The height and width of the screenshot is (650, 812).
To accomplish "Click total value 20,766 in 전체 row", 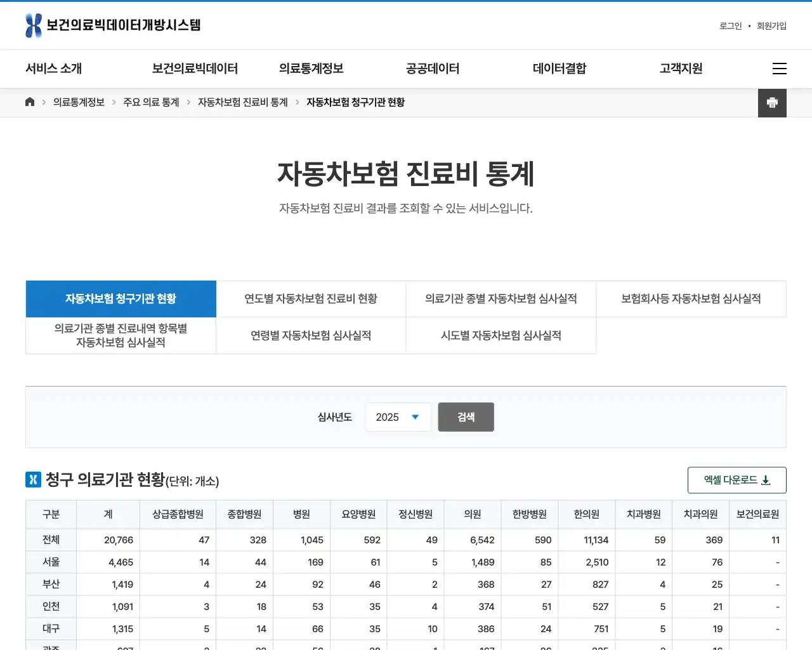I will (x=119, y=540).
